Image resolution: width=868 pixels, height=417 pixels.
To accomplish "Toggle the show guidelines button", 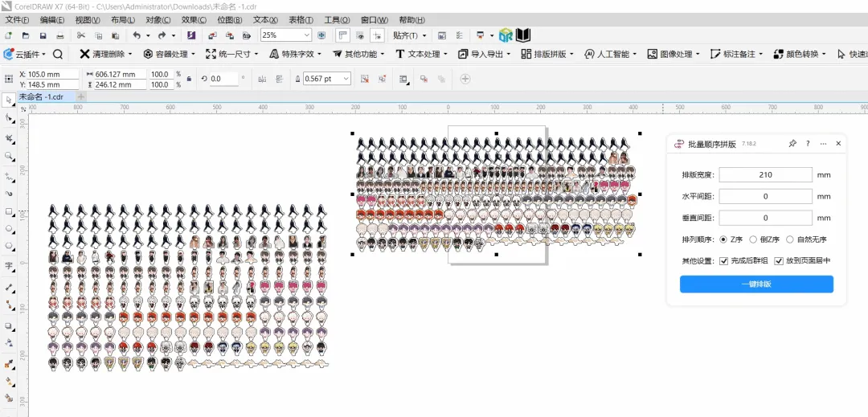I will click(378, 35).
